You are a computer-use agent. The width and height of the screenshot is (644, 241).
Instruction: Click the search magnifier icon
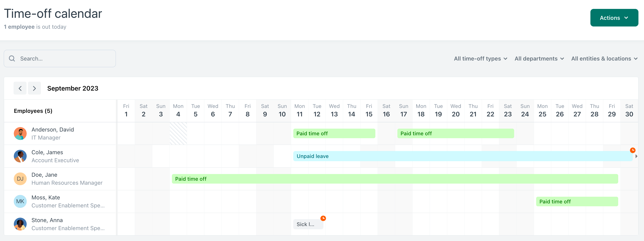coord(12,58)
